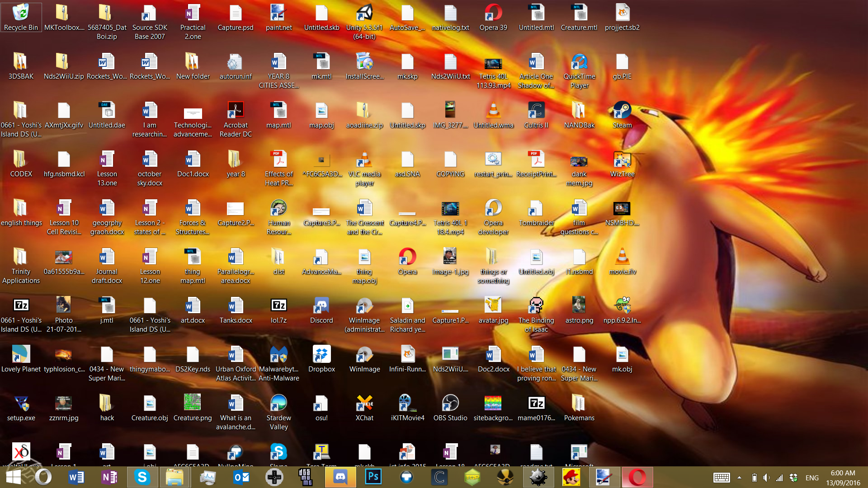
Task: Open the clock showing 6:00 AM
Action: pyautogui.click(x=843, y=478)
